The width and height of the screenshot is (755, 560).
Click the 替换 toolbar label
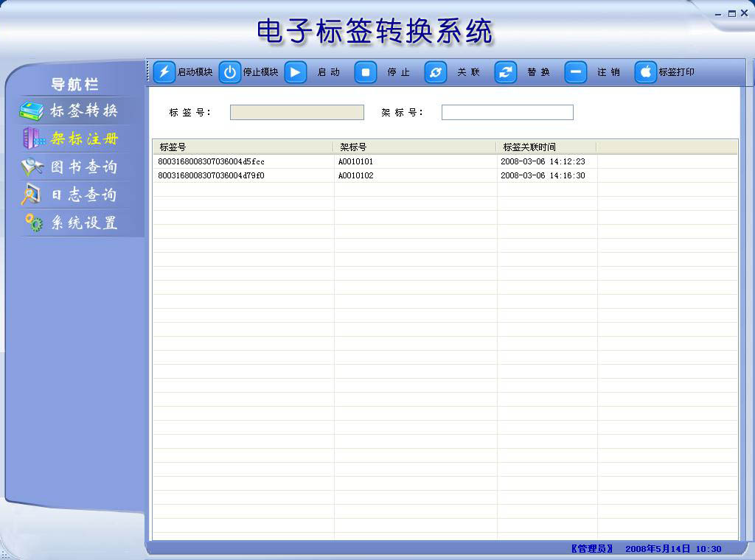[x=538, y=72]
